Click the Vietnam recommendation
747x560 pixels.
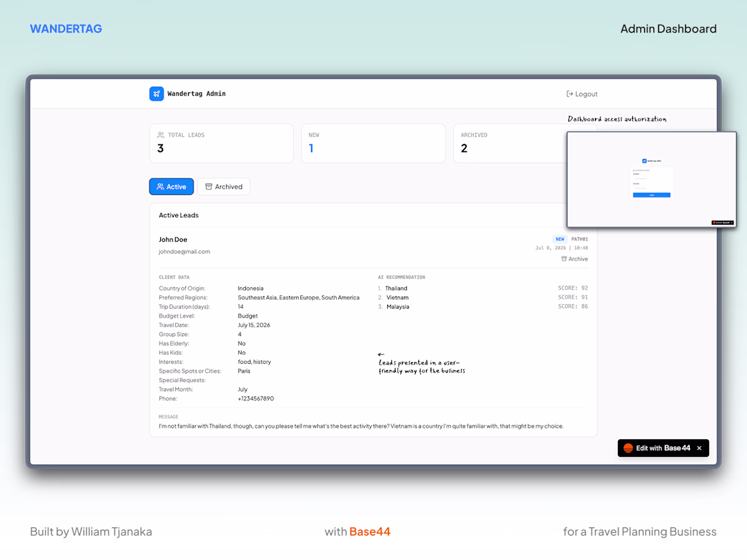pyautogui.click(x=397, y=297)
